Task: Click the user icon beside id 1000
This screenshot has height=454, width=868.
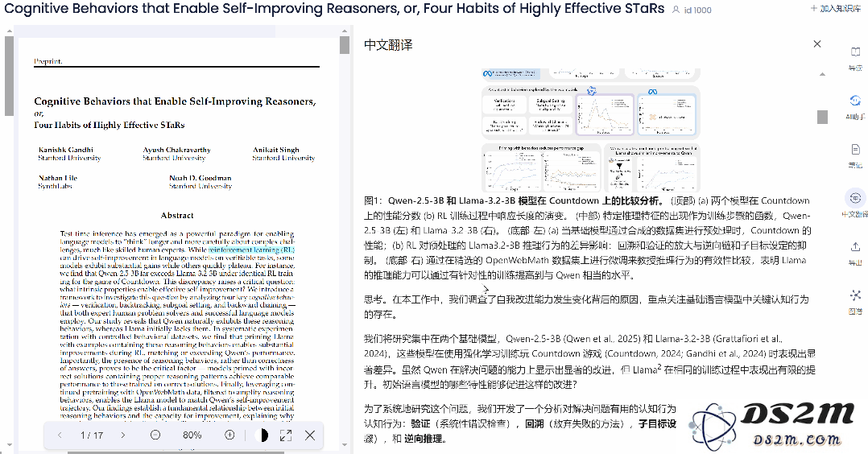Action: [x=676, y=10]
